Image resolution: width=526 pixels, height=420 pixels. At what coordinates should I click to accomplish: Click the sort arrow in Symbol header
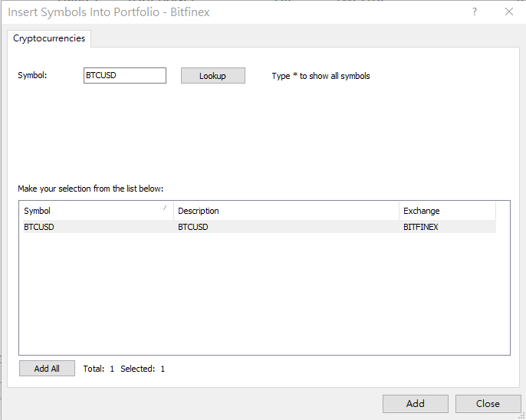point(165,208)
